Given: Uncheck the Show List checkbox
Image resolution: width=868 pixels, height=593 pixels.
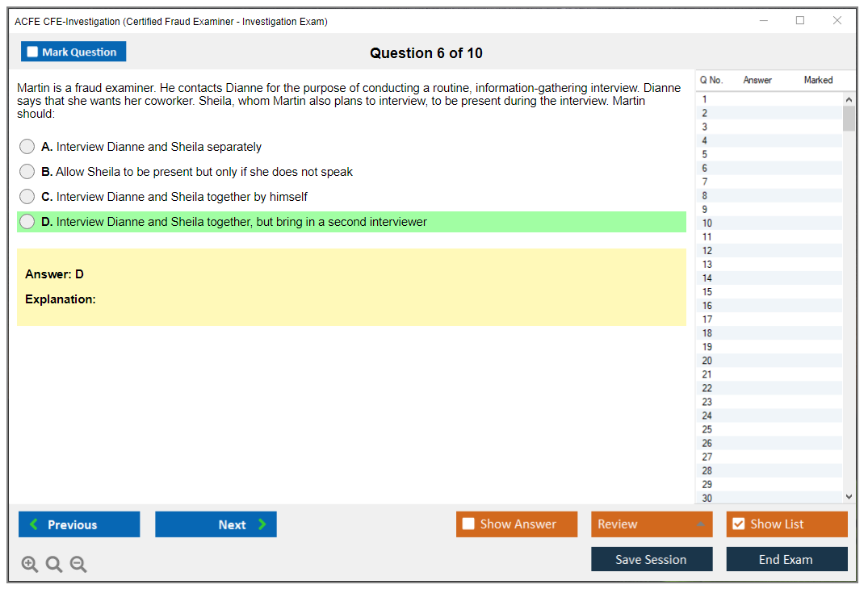Looking at the screenshot, I should (738, 524).
